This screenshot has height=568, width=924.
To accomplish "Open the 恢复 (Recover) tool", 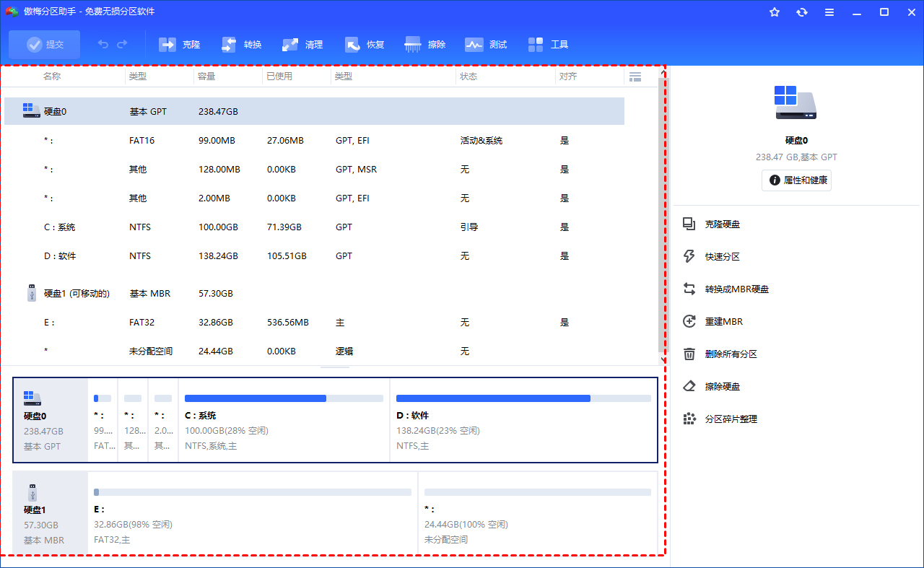I will pos(365,45).
